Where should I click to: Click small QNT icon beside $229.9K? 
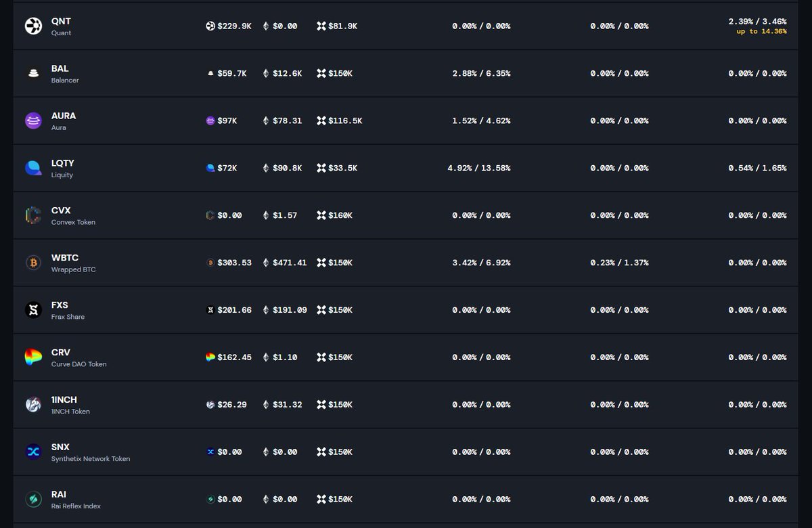pos(210,26)
